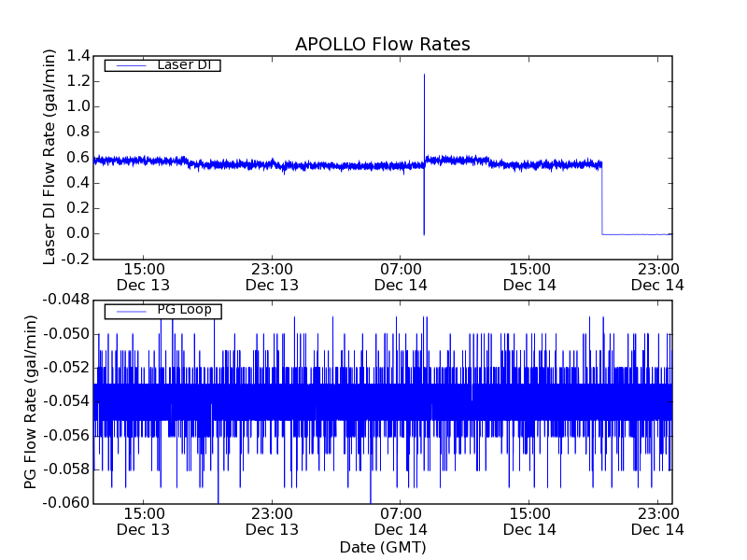Viewport: 747px width, 560px height.
Task: Click the -0.056 tick on PG axis
Action: (x=66, y=435)
